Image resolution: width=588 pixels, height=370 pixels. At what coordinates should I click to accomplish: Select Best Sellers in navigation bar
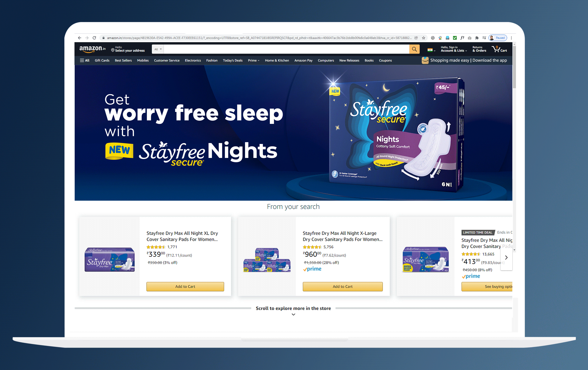coord(123,60)
